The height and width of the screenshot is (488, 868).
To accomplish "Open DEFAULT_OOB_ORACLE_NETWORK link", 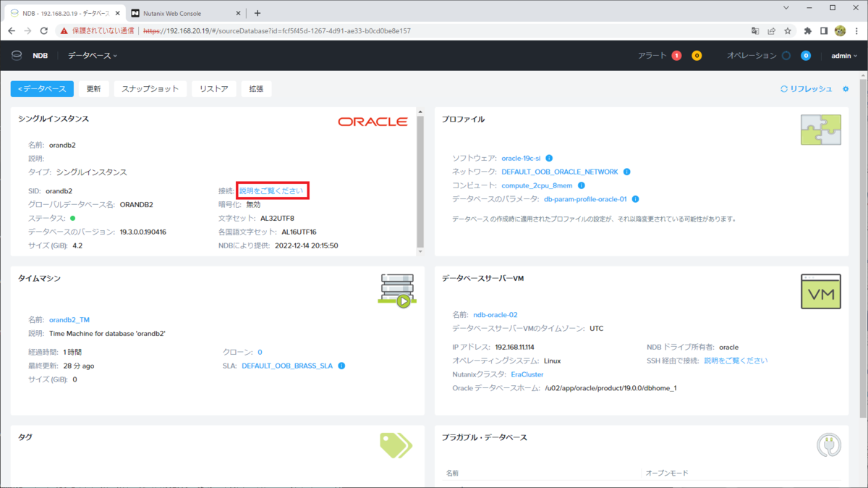I will [x=560, y=172].
